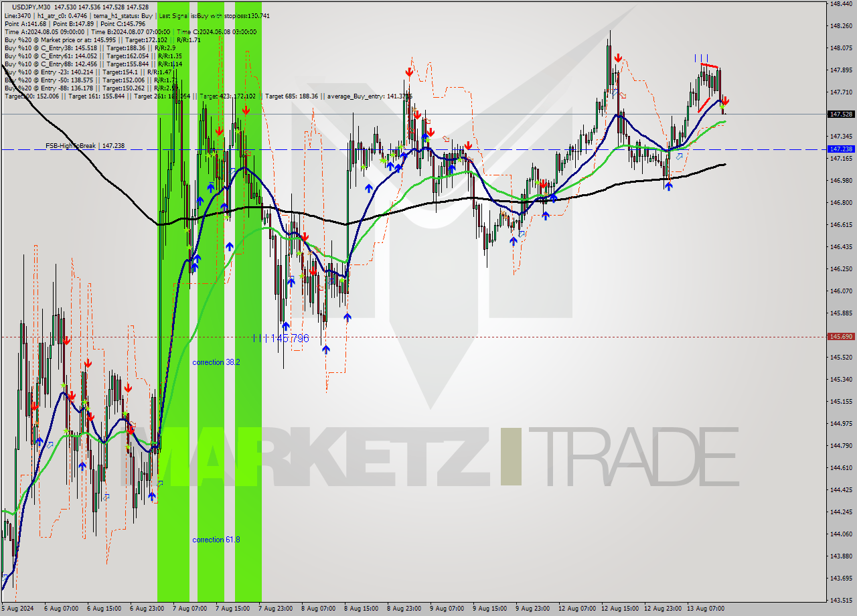This screenshot has width=857, height=616.
Task: Click the blue 147.238 price tag
Action: coord(841,149)
